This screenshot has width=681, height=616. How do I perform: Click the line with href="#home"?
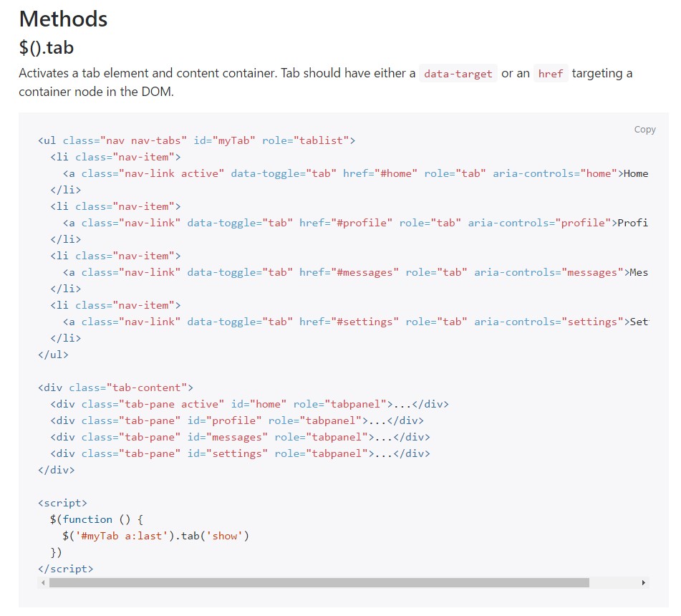(355, 173)
